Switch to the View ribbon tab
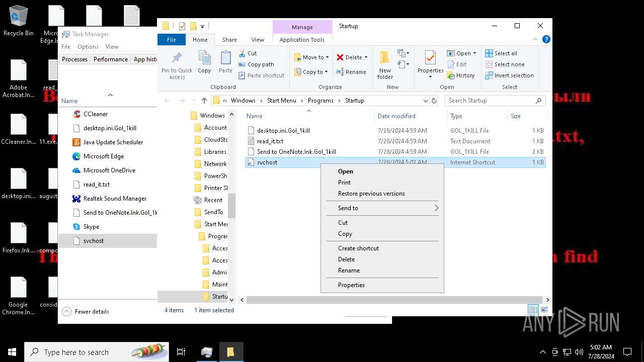644x362 pixels. click(x=258, y=40)
